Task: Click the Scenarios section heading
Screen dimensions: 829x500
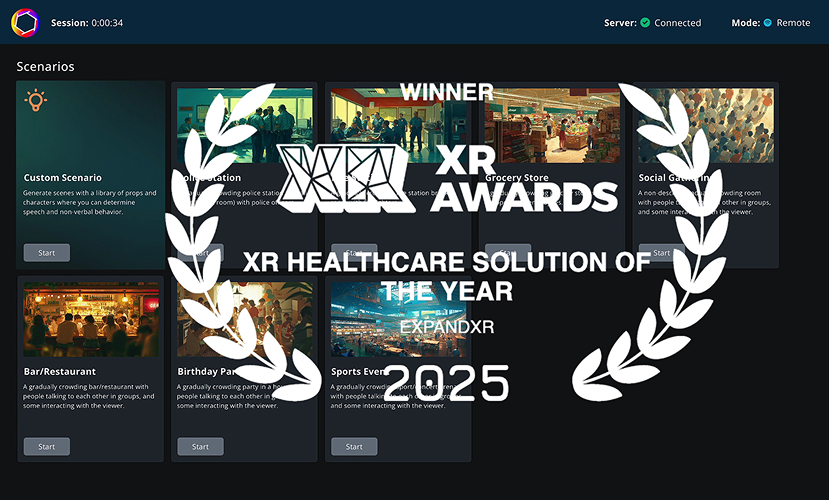Action: [45, 67]
